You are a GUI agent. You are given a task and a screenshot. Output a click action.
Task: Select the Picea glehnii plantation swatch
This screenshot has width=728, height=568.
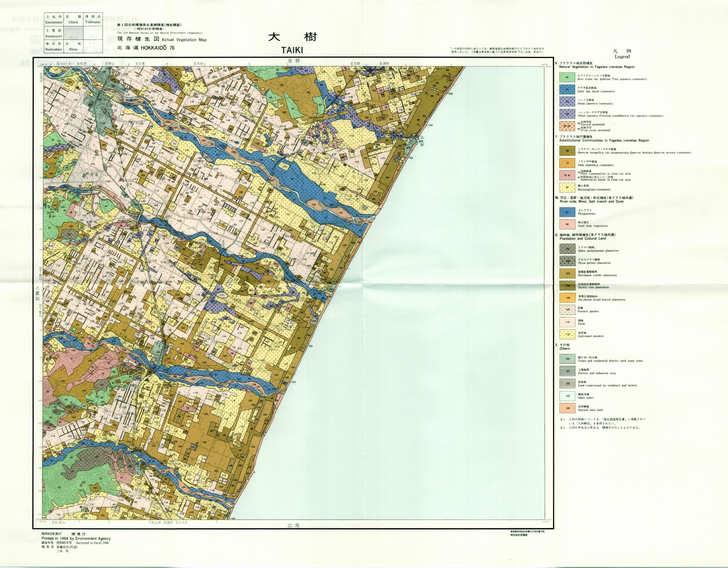[x=567, y=261]
